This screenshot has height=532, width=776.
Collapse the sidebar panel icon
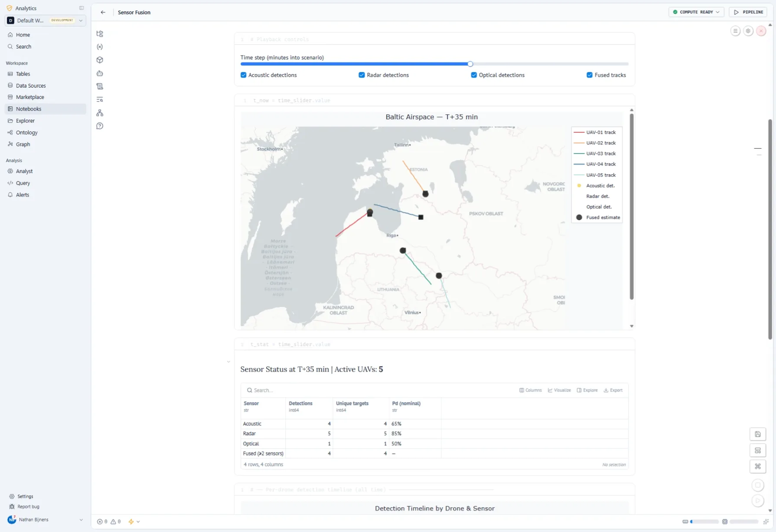pos(82,8)
